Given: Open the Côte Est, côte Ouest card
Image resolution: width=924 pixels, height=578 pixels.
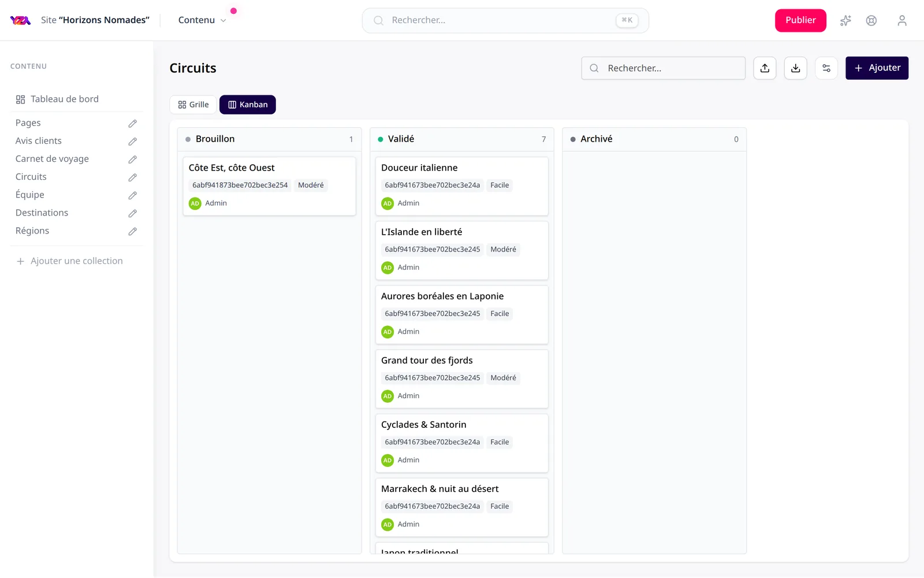Looking at the screenshot, I should 269,186.
